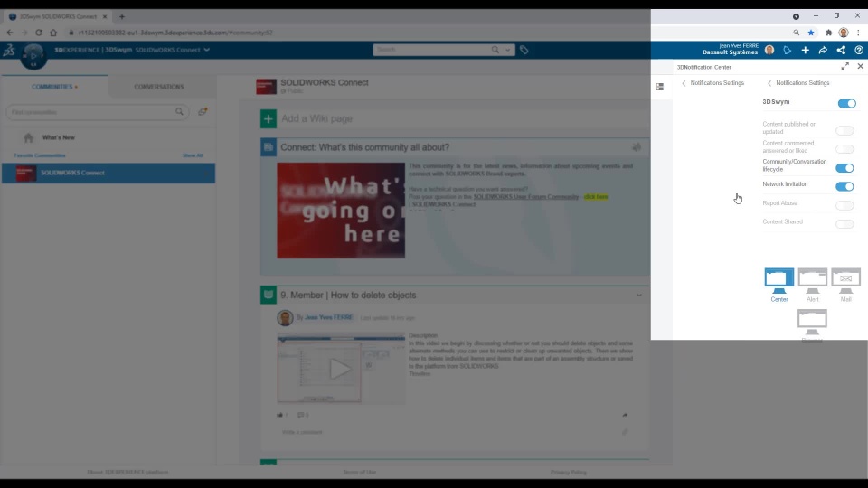
Task: Open Connect: What's this community all about post
Action: pos(364,147)
